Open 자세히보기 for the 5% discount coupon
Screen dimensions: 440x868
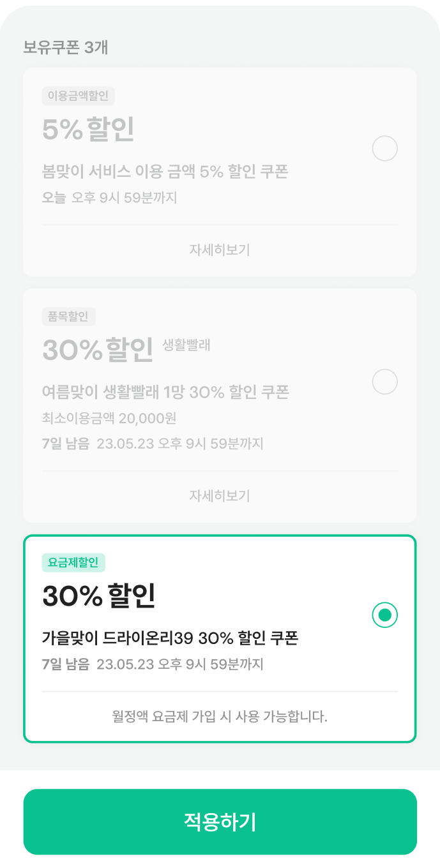pyautogui.click(x=220, y=250)
